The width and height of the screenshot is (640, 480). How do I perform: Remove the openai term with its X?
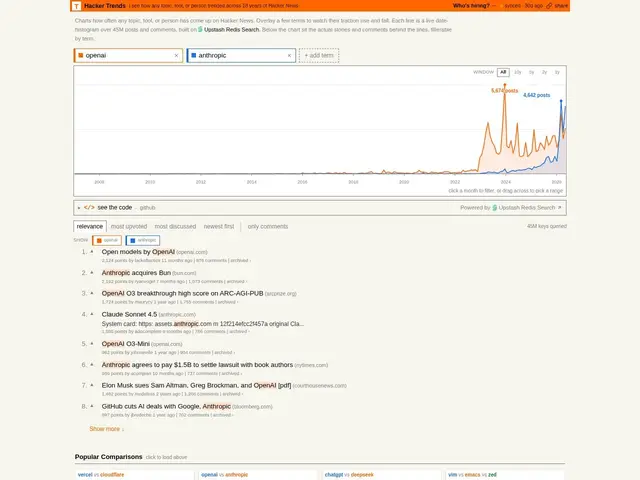(176, 56)
